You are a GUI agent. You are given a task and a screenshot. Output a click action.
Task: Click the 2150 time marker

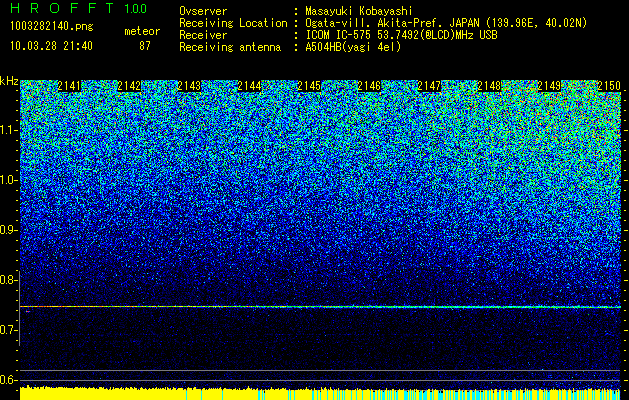(609, 86)
